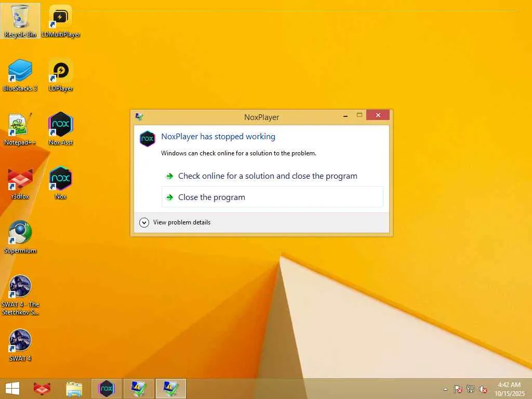Click the nox logo in the error dialog
The width and height of the screenshot is (532, 399).
(147, 138)
